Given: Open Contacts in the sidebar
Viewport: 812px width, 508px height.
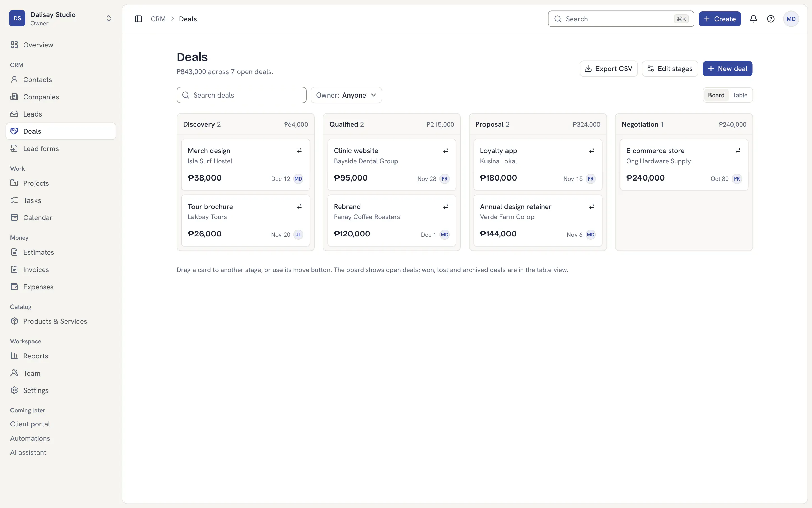Looking at the screenshot, I should (x=61, y=80).
